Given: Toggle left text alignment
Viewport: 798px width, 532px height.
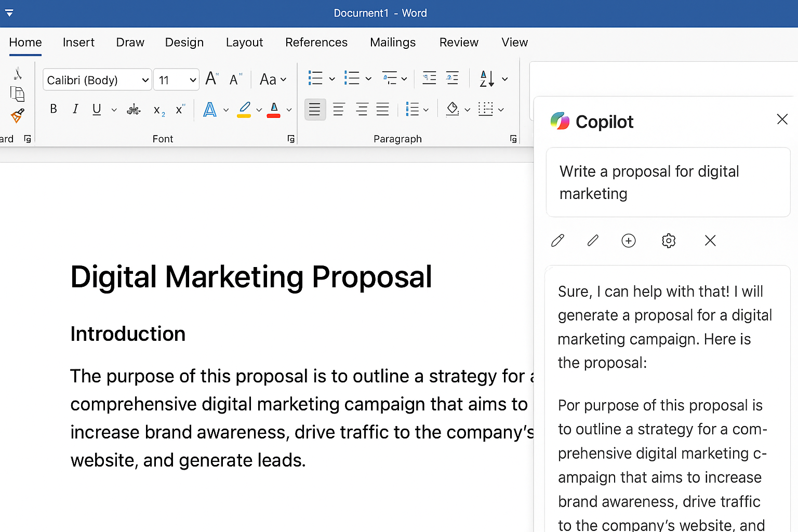Looking at the screenshot, I should click(315, 110).
